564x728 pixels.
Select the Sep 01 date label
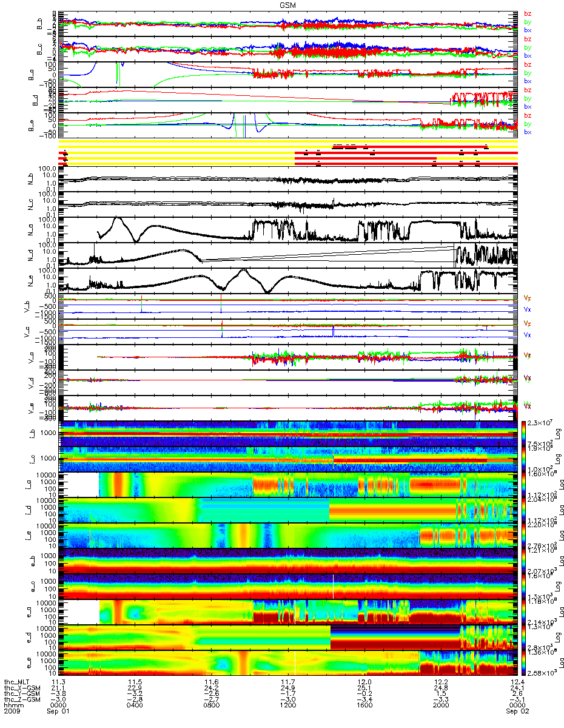(58, 712)
